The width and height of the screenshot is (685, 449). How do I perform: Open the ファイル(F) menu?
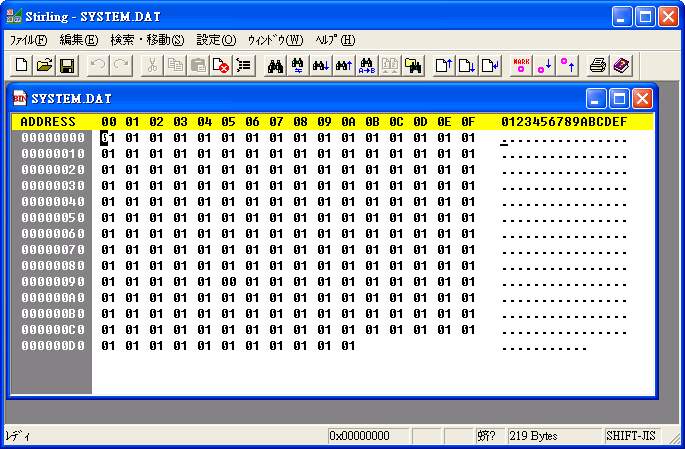tap(28, 40)
